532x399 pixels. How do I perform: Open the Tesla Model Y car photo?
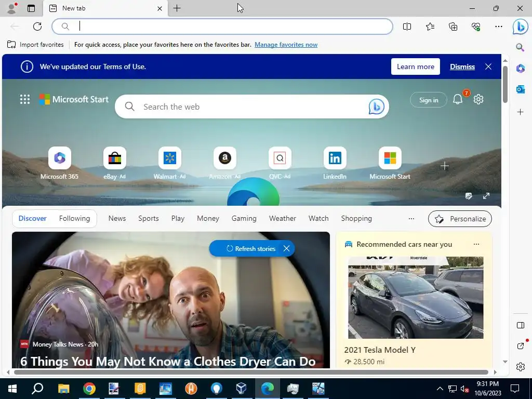coord(416,298)
